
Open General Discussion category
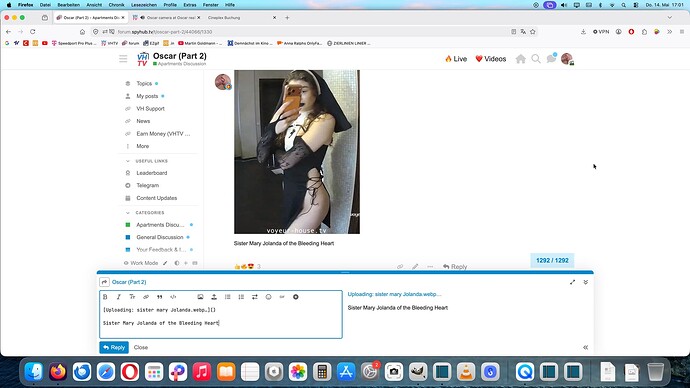[x=159, y=237]
